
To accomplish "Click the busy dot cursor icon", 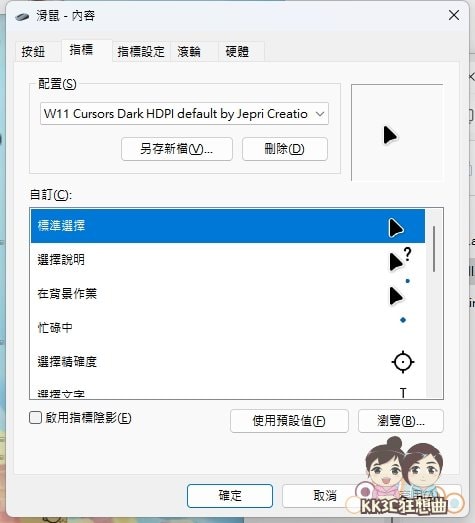I will (x=403, y=320).
